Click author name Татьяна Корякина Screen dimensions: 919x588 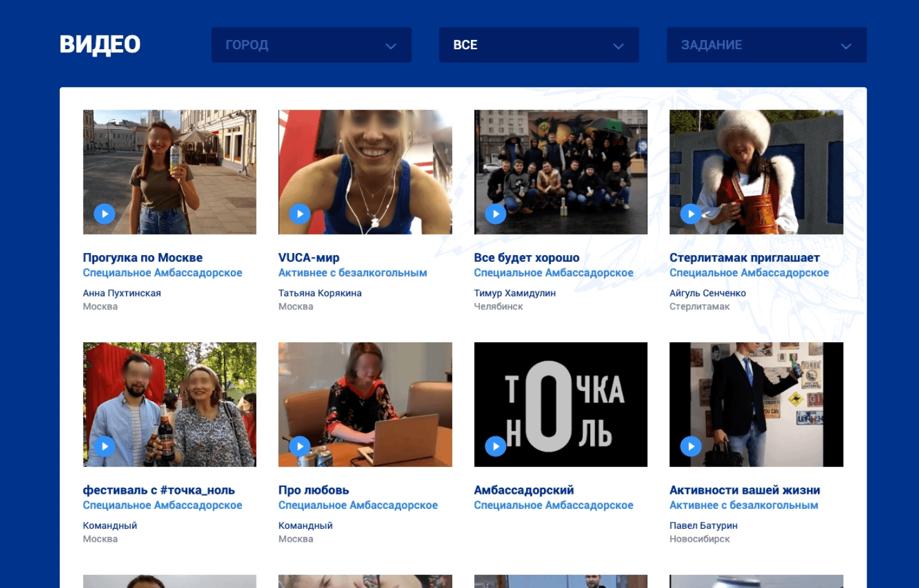point(320,293)
